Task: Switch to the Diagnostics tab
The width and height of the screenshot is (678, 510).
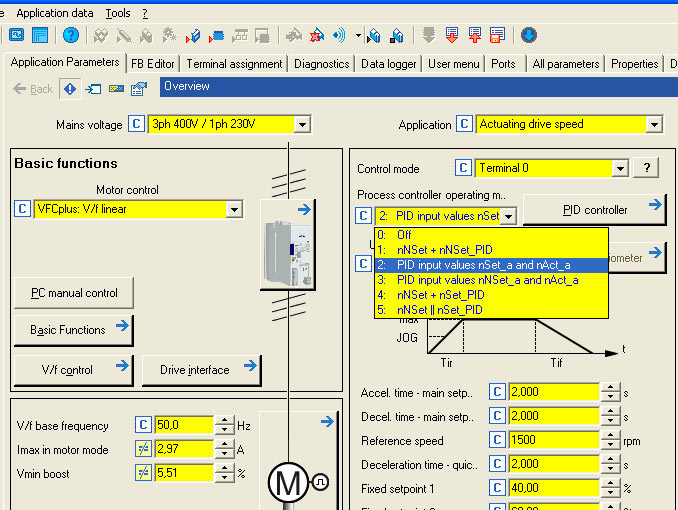Action: [322, 63]
